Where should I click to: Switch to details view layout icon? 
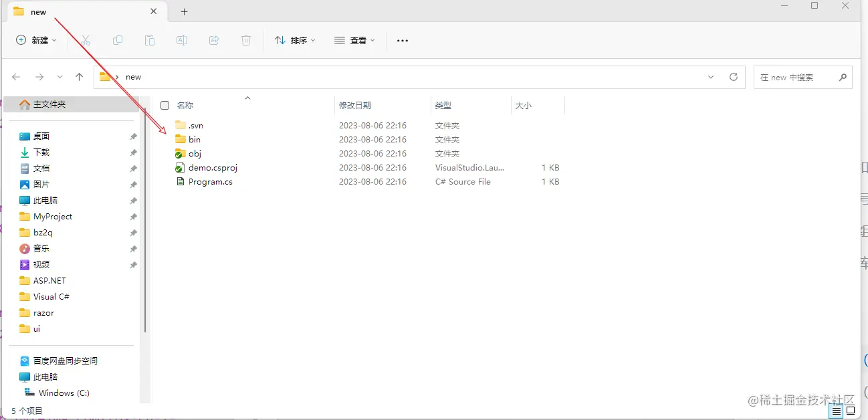[837, 411]
